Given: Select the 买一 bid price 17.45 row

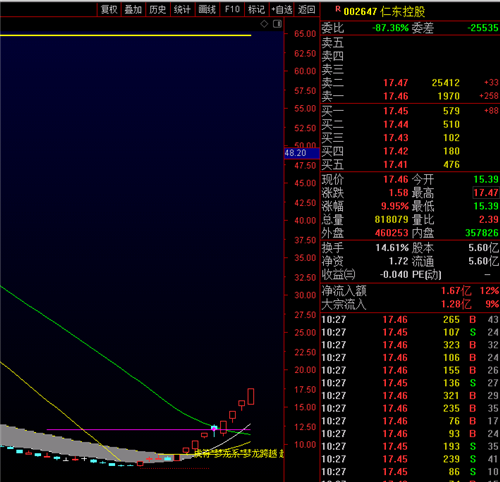Looking at the screenshot, I should [x=410, y=111].
